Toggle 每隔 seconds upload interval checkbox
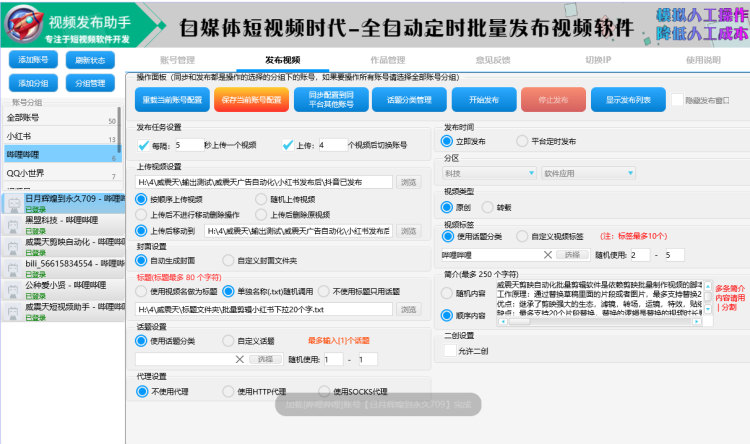 (x=143, y=145)
